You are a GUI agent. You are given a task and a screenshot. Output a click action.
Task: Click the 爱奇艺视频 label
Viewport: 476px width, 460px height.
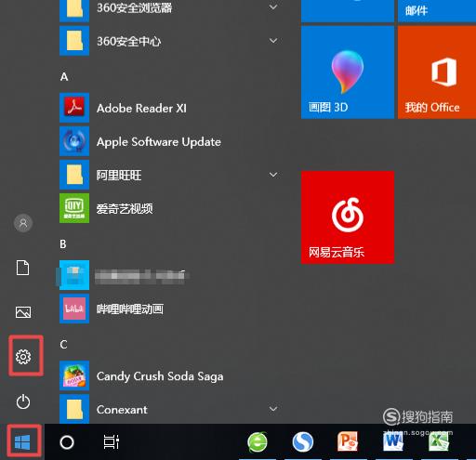[125, 208]
